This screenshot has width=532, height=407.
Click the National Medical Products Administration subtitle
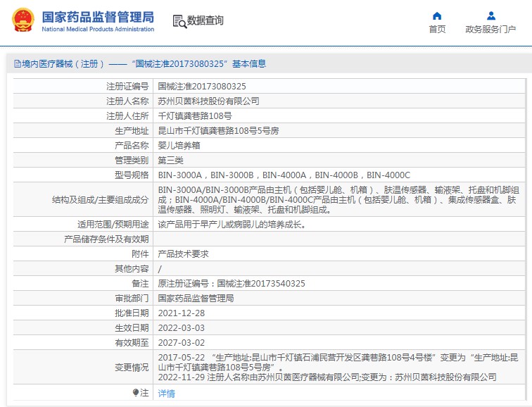tap(98, 30)
